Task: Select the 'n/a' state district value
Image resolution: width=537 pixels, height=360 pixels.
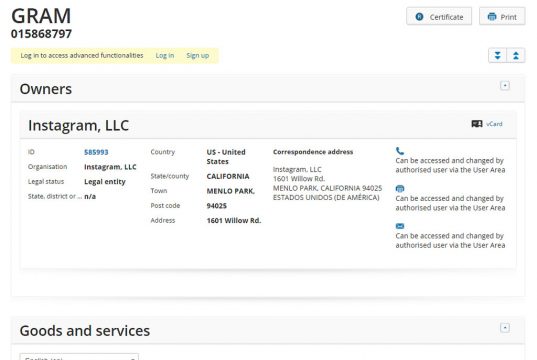Action: point(90,196)
